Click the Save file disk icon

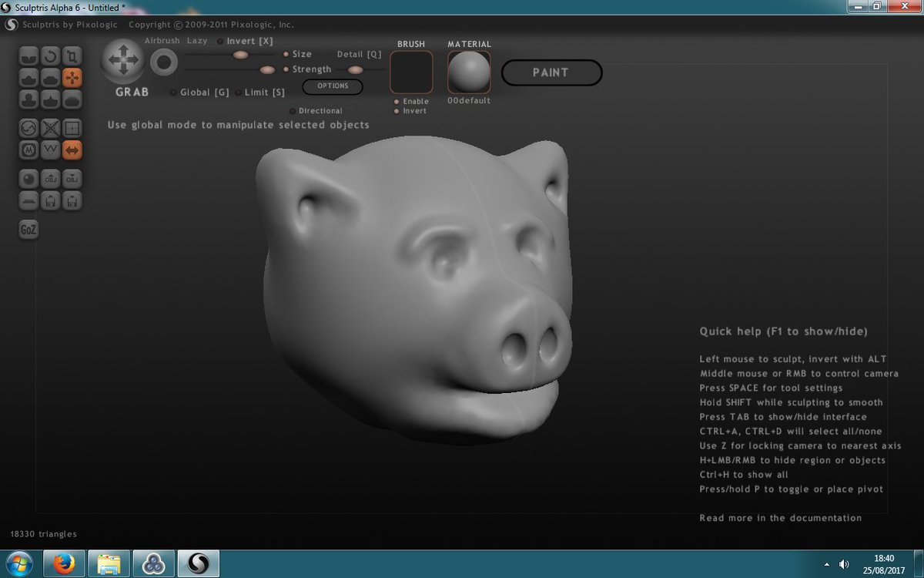tap(72, 200)
